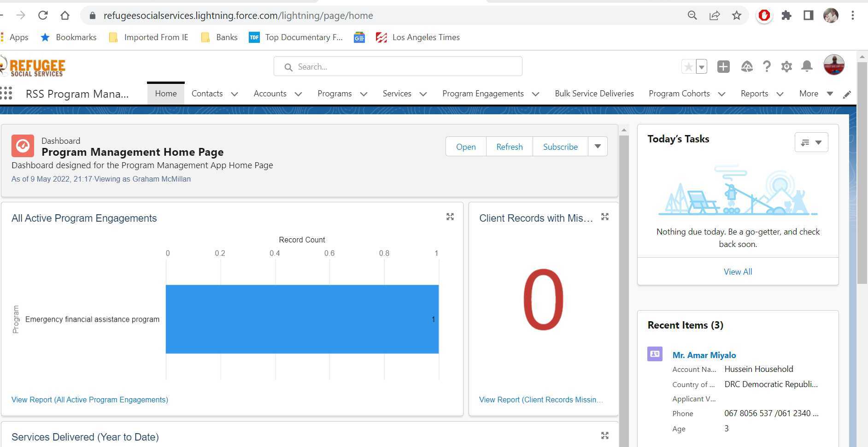Open the Setup gear icon
This screenshot has width=868, height=447.
click(786, 67)
